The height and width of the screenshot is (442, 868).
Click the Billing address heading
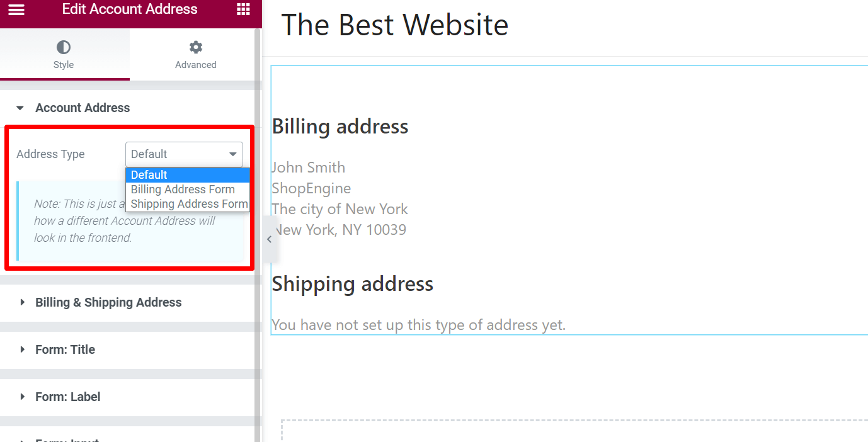click(x=340, y=126)
